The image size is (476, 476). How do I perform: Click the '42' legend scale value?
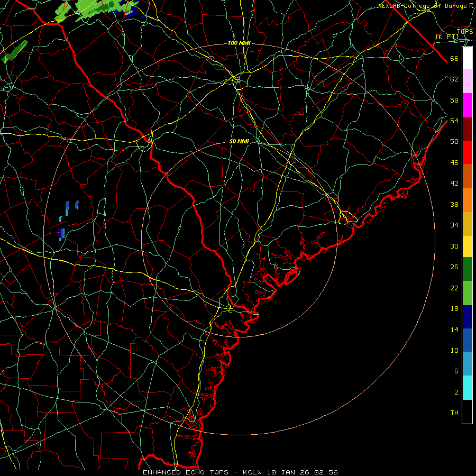454,184
